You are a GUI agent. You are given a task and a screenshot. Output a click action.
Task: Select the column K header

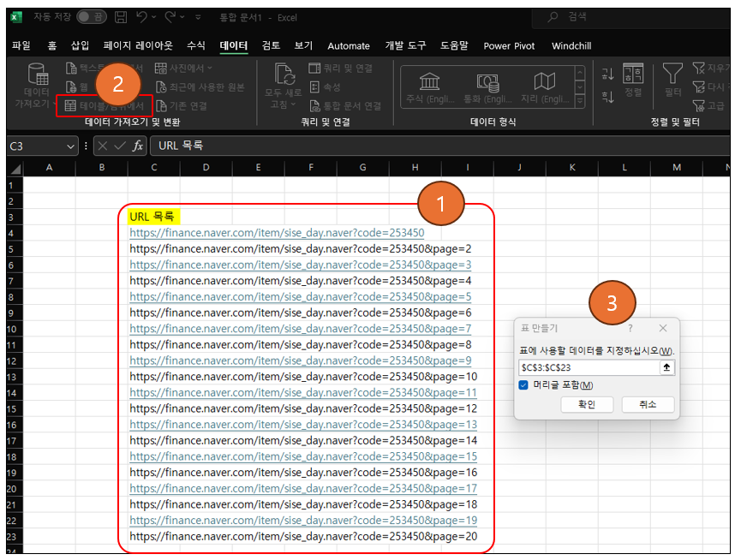[572, 167]
